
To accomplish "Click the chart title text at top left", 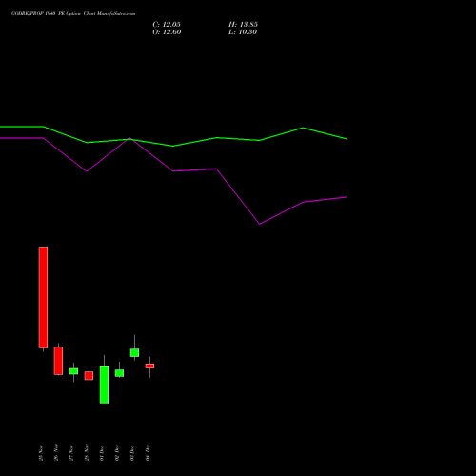I will pos(73,14).
